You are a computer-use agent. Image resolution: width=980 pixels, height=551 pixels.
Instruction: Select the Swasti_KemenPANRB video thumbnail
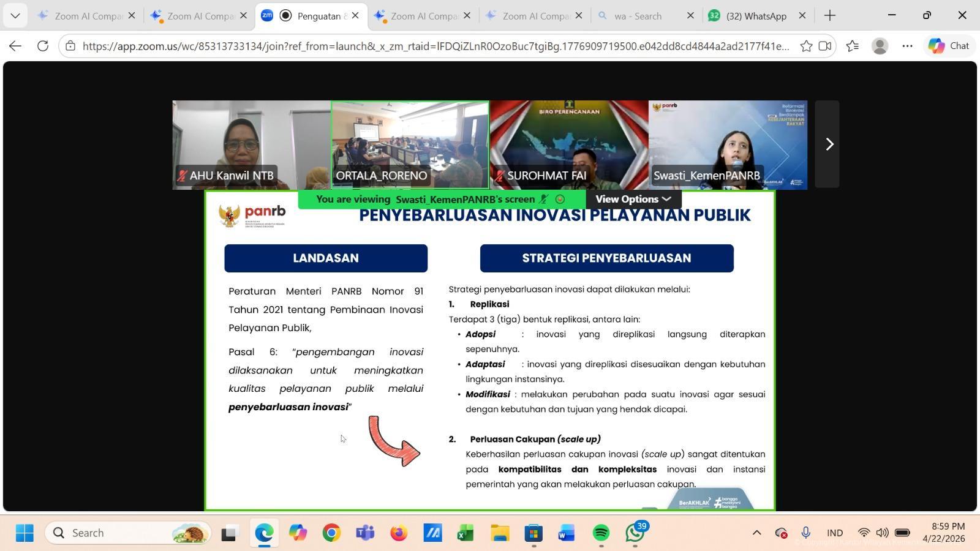(728, 144)
